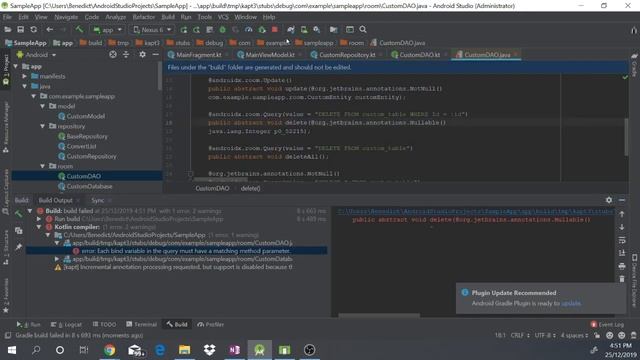This screenshot has height=360, width=640.
Task: Click the Run app icon in toolbar
Action: (183, 29)
